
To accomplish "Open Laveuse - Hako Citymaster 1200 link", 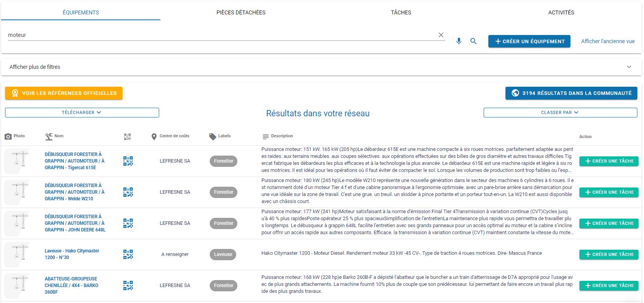I will pyautogui.click(x=72, y=254).
